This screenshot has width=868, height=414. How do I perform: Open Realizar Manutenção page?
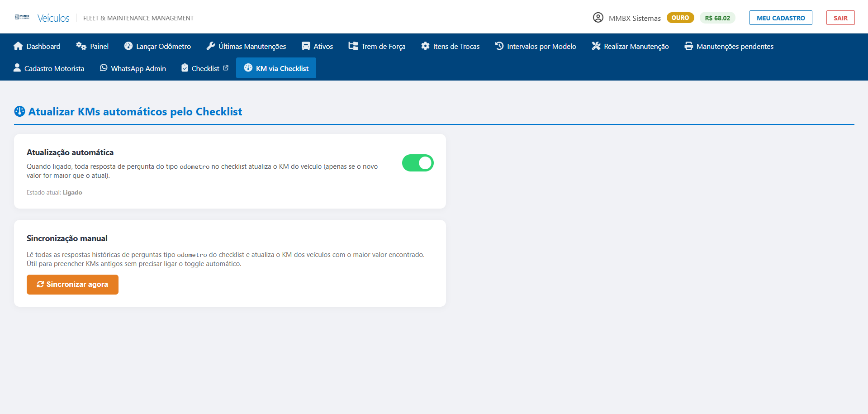630,46
